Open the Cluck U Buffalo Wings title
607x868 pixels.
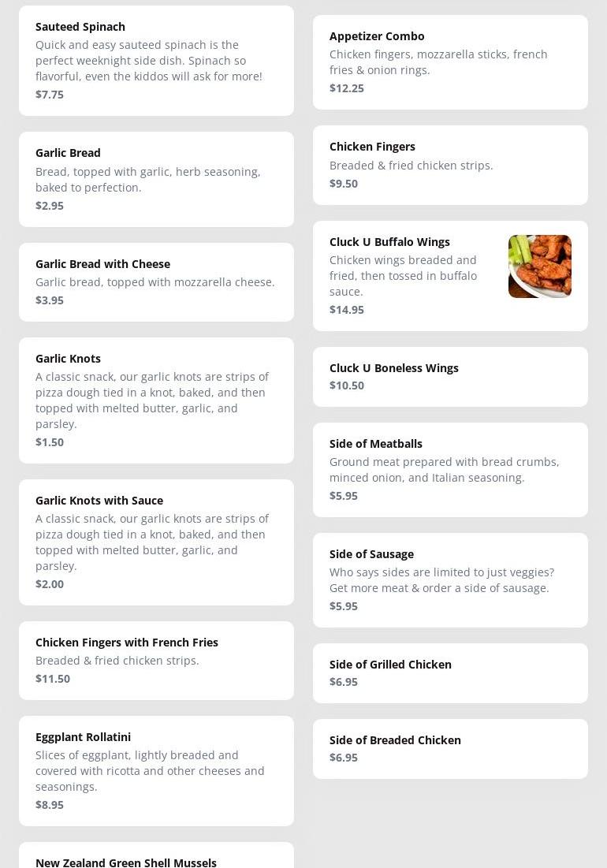pos(389,242)
